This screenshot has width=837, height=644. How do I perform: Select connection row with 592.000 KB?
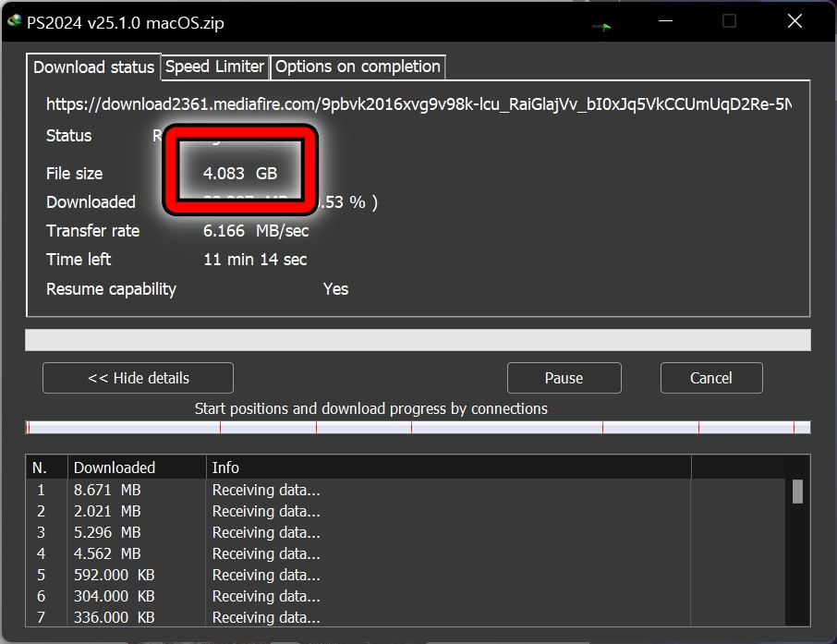tap(406, 575)
